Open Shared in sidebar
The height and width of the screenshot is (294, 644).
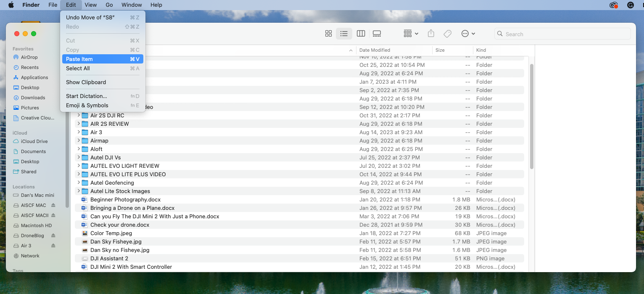[29, 172]
